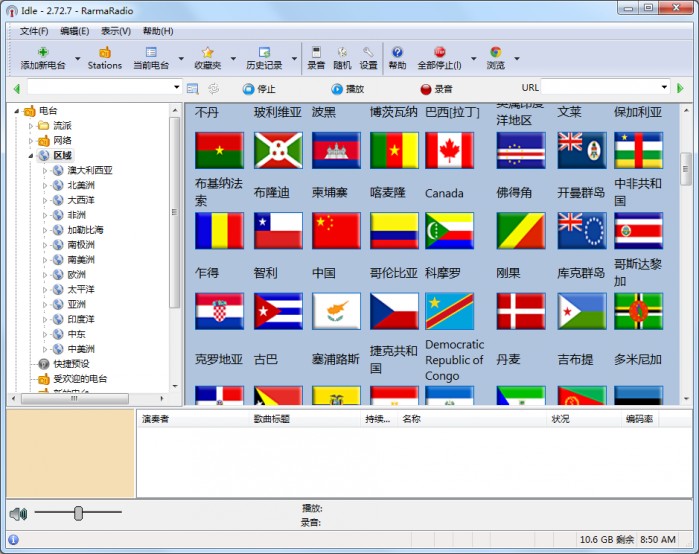Open the Stations toolbar icon
Screen dimensions: 699x554
coord(105,52)
